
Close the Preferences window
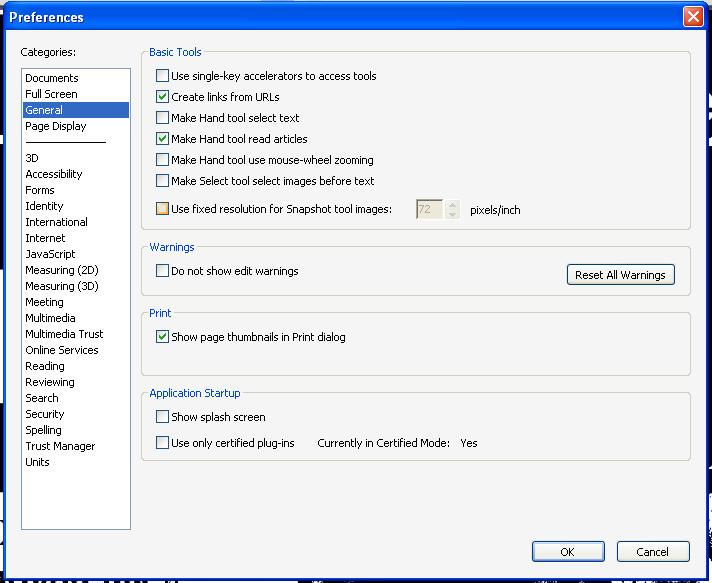(x=693, y=17)
